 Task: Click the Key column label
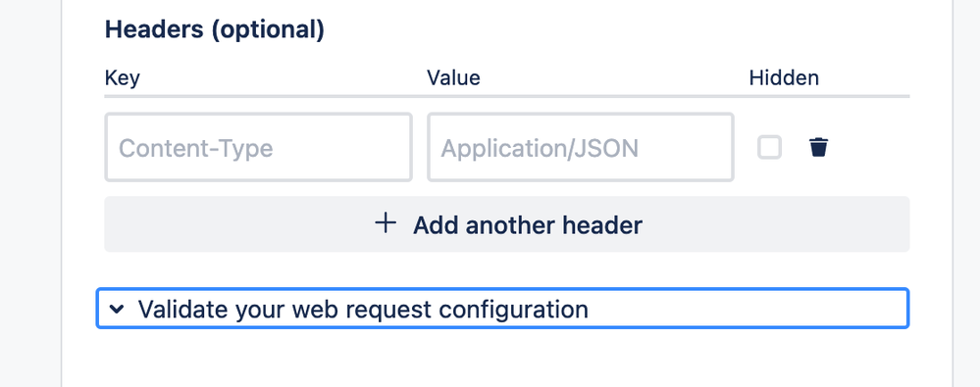click(122, 78)
